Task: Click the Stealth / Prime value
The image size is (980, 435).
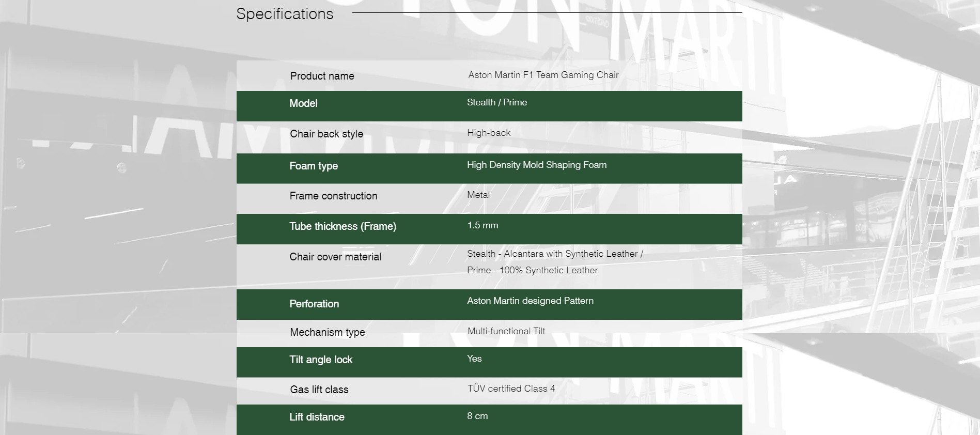Action: point(496,102)
